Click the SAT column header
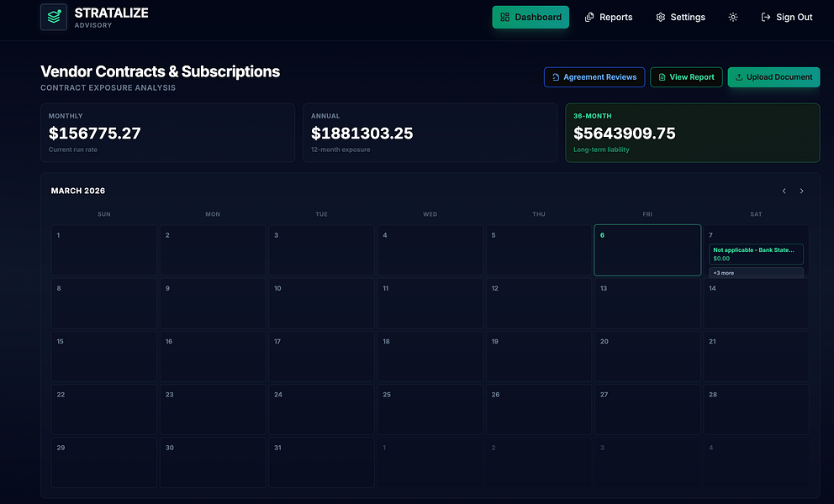 click(756, 214)
